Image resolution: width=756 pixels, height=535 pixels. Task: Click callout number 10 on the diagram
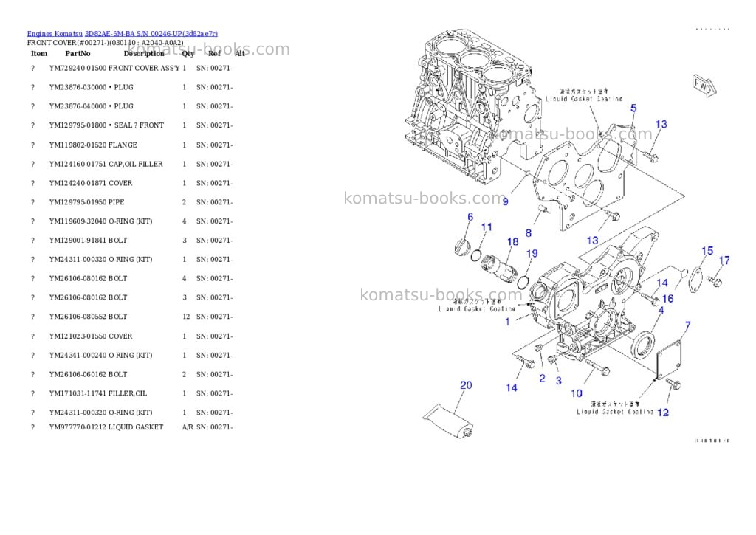click(577, 394)
